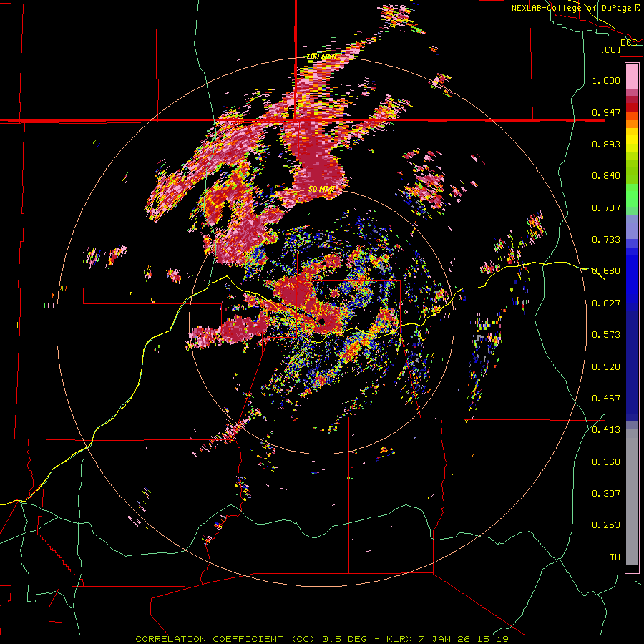Select the 0.680 legend value
Screen dimensions: 644x644
pos(606,271)
